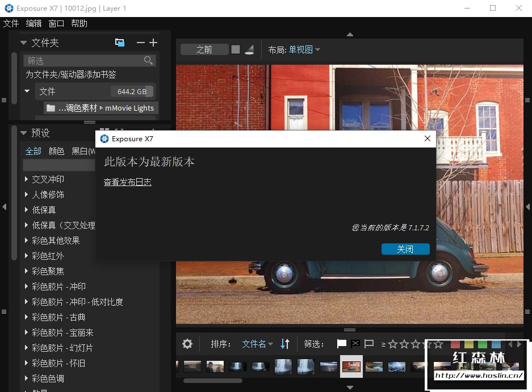Click the folder monitor icon in 文件夹 header

tap(120, 43)
